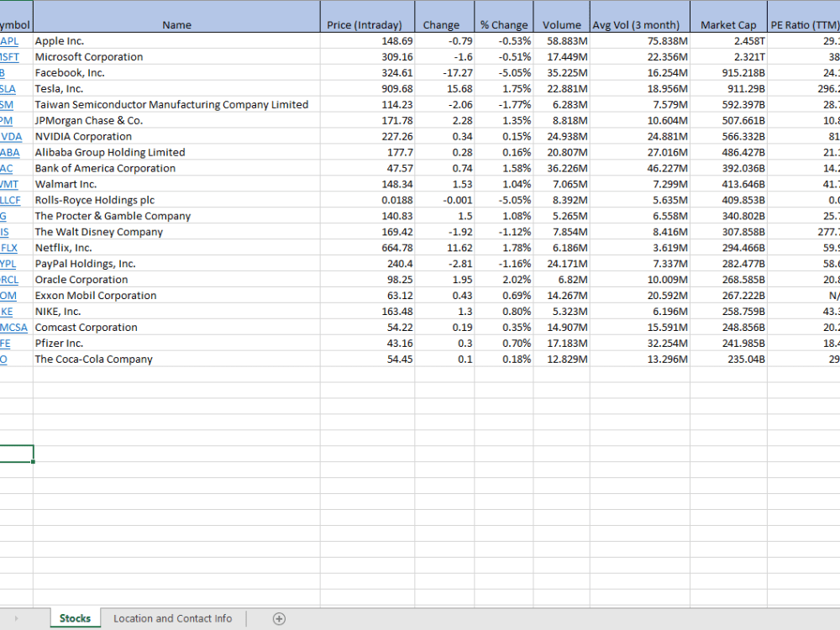Select Alibaba's avg volume cell 27.016M
The height and width of the screenshot is (630, 840).
pos(640,152)
